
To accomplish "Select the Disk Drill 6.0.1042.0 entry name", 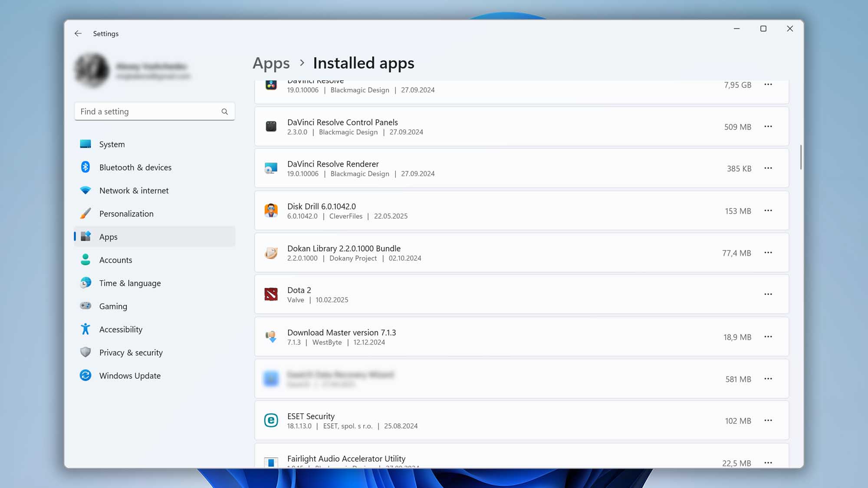I will [322, 206].
